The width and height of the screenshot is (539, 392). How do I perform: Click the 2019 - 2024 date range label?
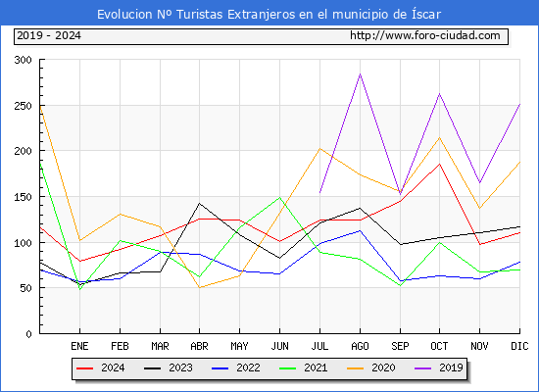pos(49,35)
